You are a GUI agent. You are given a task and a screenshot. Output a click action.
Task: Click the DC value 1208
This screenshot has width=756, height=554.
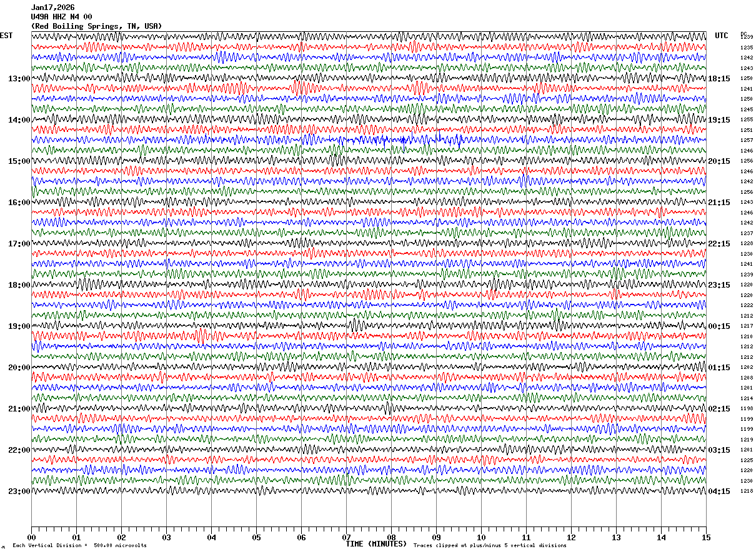pyautogui.click(x=747, y=378)
